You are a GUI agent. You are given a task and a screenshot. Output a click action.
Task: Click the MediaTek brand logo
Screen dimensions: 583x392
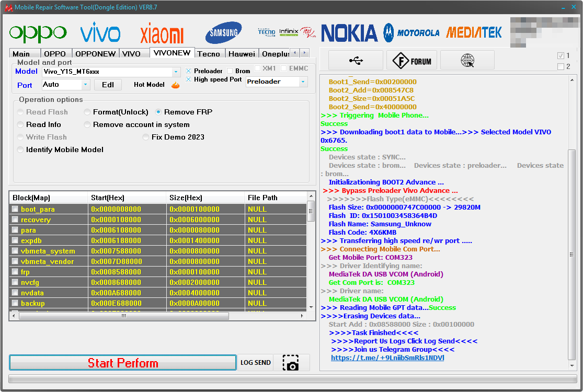coord(474,32)
